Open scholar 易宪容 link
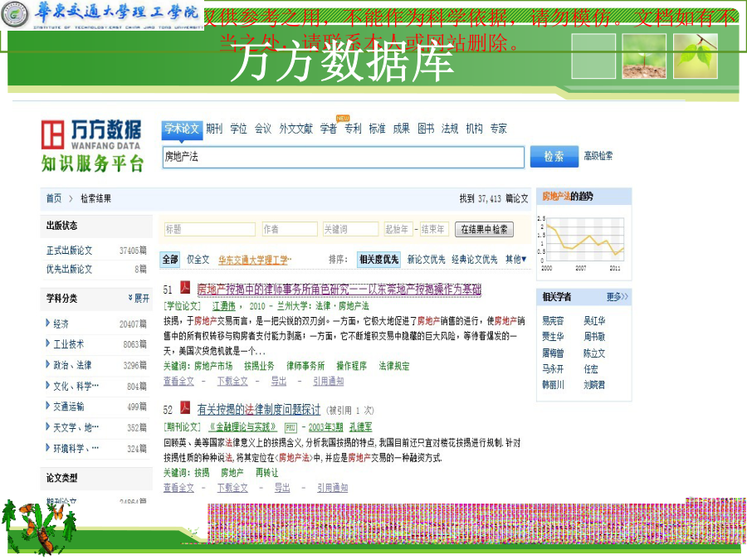Image resolution: width=747 pixels, height=560 pixels. tap(553, 320)
